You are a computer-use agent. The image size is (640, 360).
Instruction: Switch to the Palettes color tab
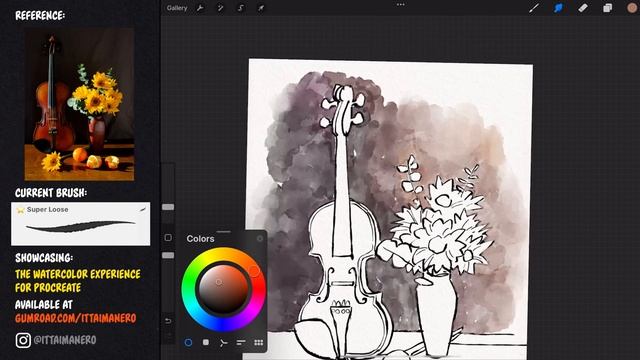pyautogui.click(x=258, y=342)
